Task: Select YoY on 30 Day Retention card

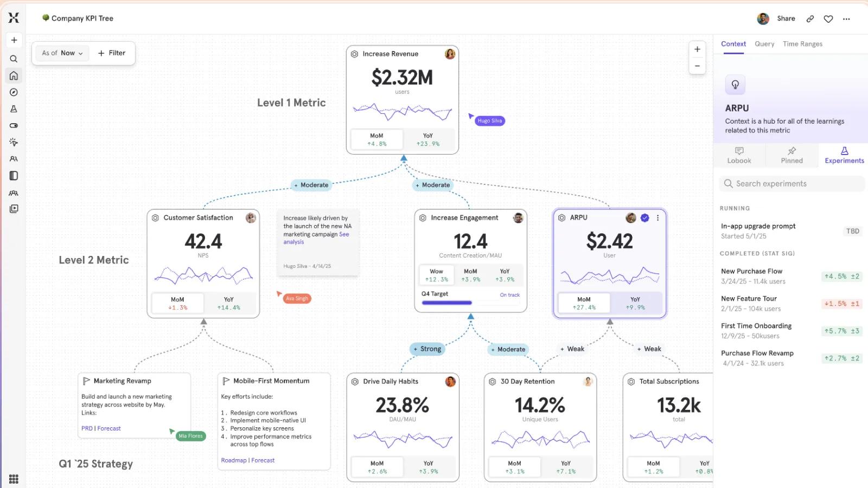Action: (x=566, y=467)
